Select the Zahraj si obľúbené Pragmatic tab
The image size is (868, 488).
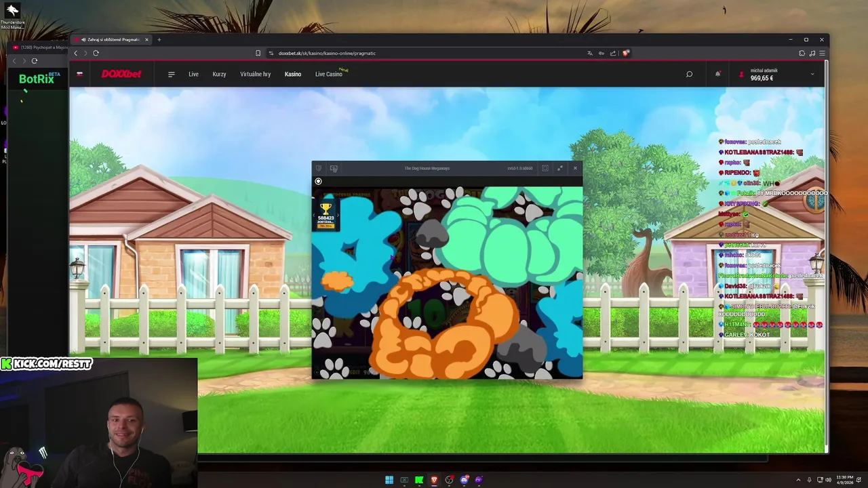(112, 39)
